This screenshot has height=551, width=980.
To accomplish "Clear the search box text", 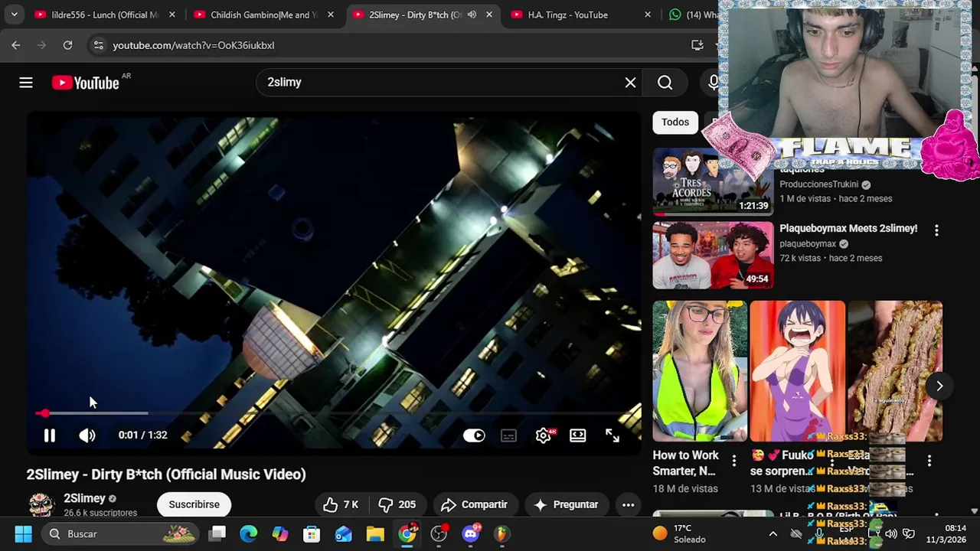I will pyautogui.click(x=630, y=83).
